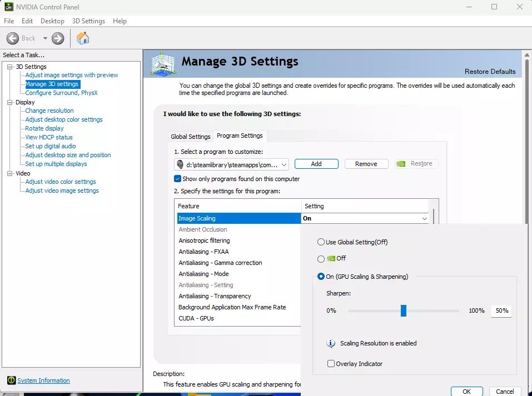Open the File menu
This screenshot has width=532, height=396.
[9, 21]
